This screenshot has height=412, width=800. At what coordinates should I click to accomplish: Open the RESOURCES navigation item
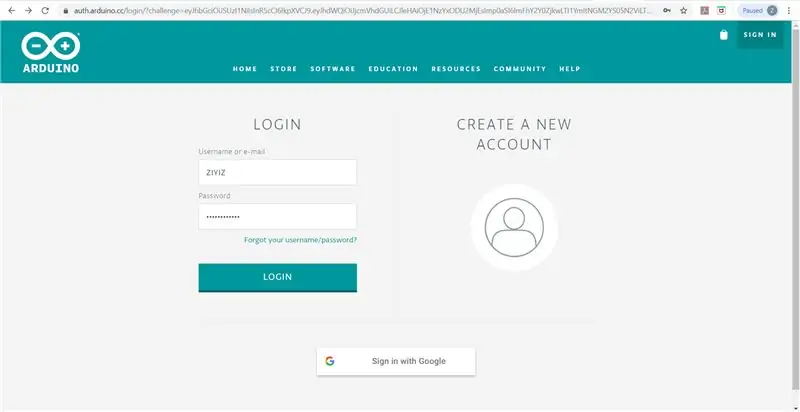(456, 69)
